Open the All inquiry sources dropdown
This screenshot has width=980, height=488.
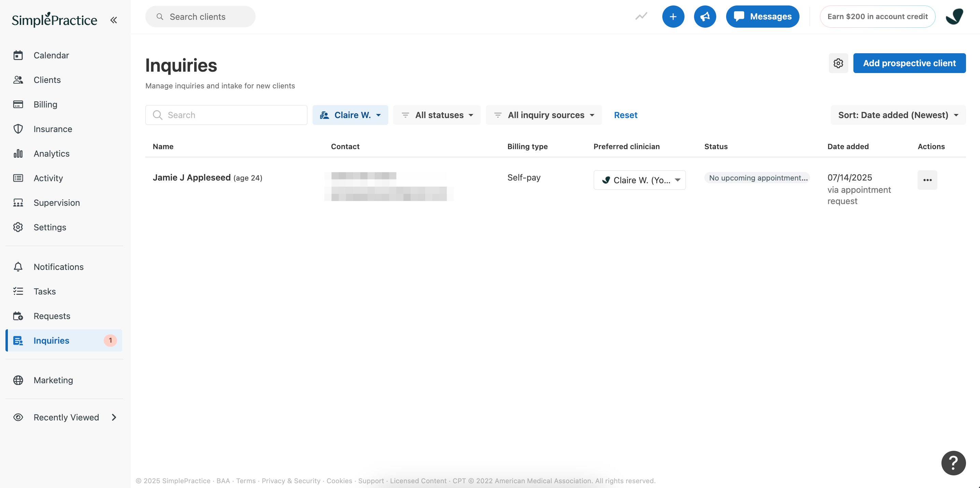544,115
